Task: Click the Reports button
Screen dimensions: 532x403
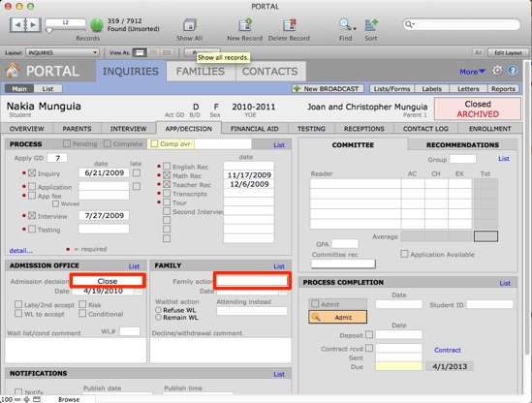Action: (x=503, y=88)
